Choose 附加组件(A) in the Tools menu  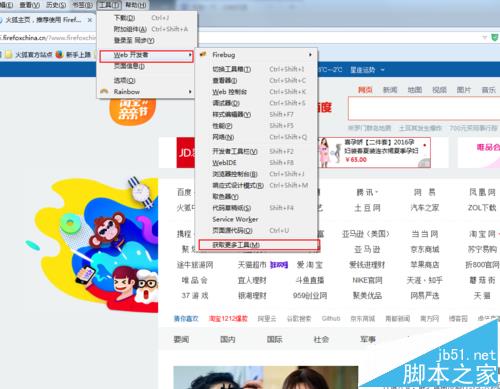147,29
